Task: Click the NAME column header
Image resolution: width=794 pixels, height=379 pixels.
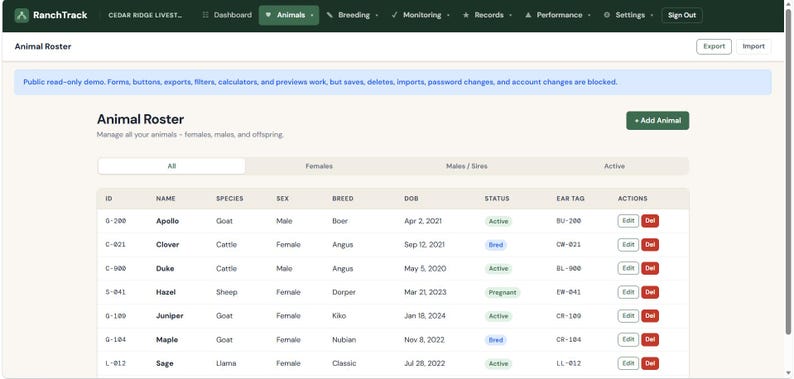Action: click(166, 199)
